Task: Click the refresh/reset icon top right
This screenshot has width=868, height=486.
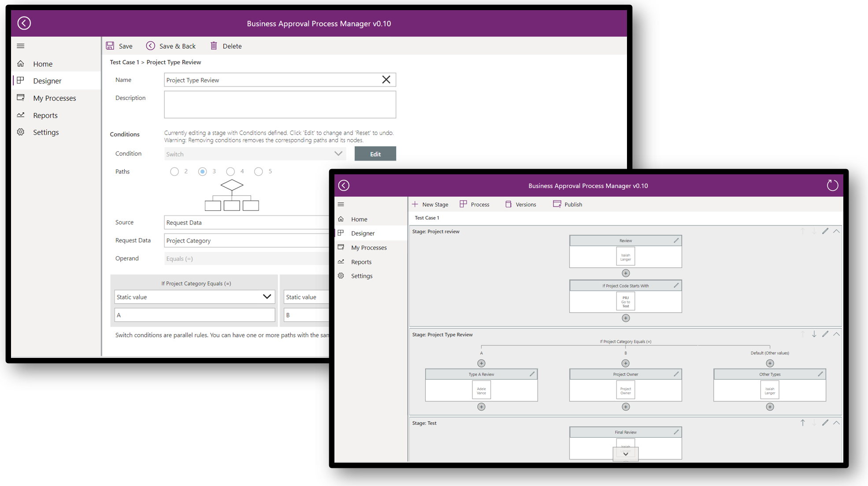Action: tap(832, 185)
